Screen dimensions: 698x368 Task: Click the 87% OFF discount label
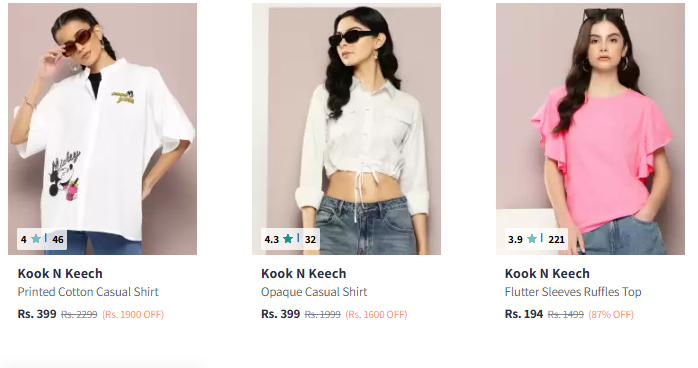pyautogui.click(x=611, y=315)
